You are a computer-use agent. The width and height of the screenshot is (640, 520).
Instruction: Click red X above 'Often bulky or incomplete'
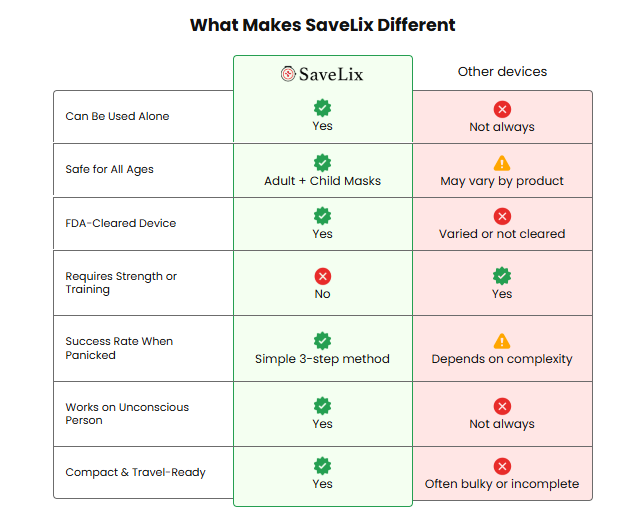pyautogui.click(x=502, y=466)
